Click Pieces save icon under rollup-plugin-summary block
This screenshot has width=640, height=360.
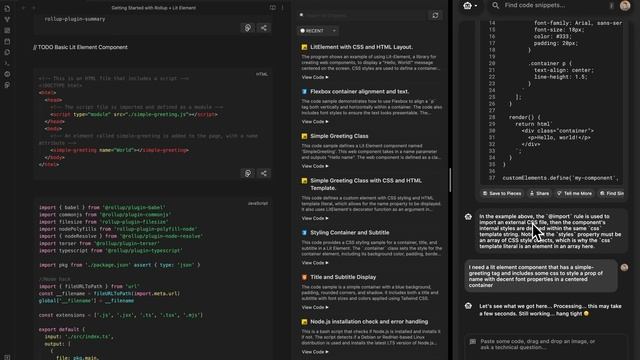tap(248, 28)
